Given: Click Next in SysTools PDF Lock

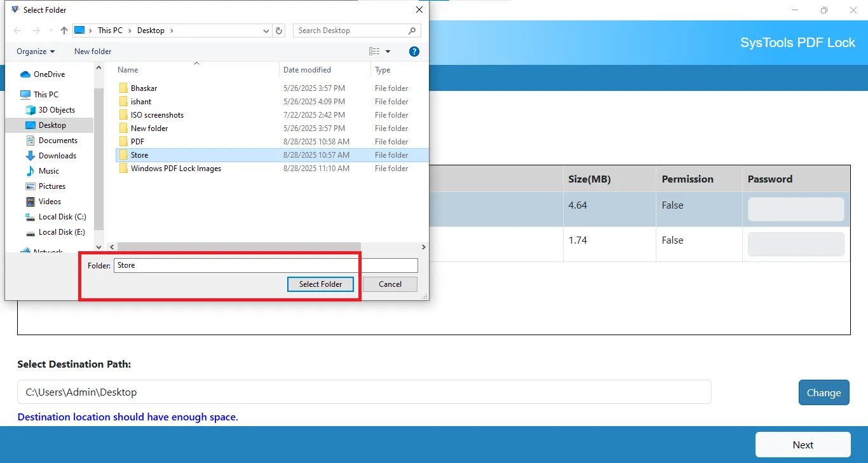Looking at the screenshot, I should 803,445.
